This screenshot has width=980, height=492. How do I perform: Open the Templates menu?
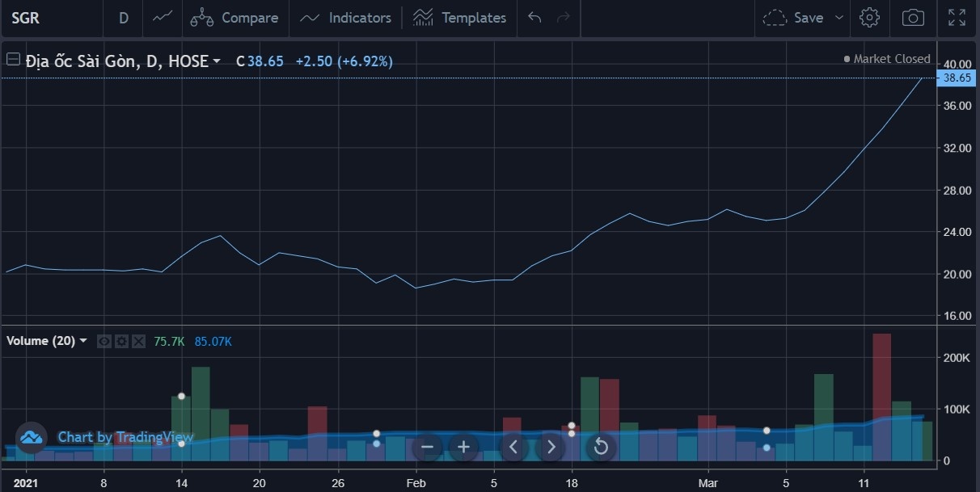(459, 17)
